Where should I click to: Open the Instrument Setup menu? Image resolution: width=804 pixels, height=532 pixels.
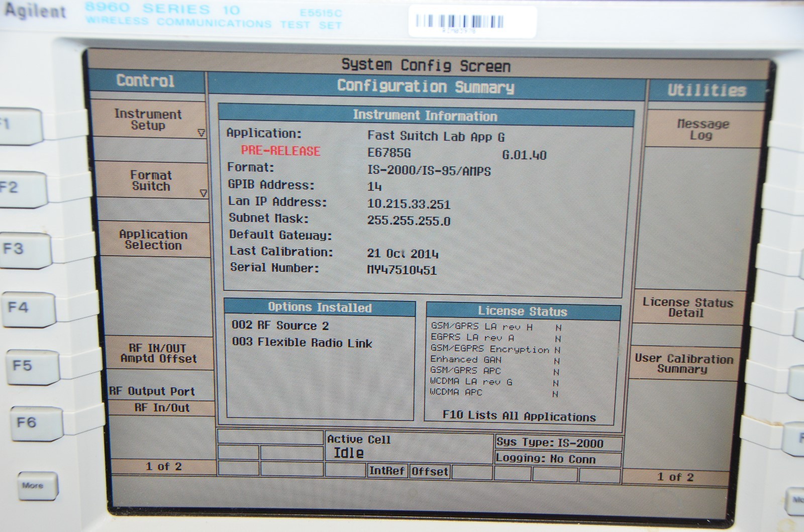[148, 120]
